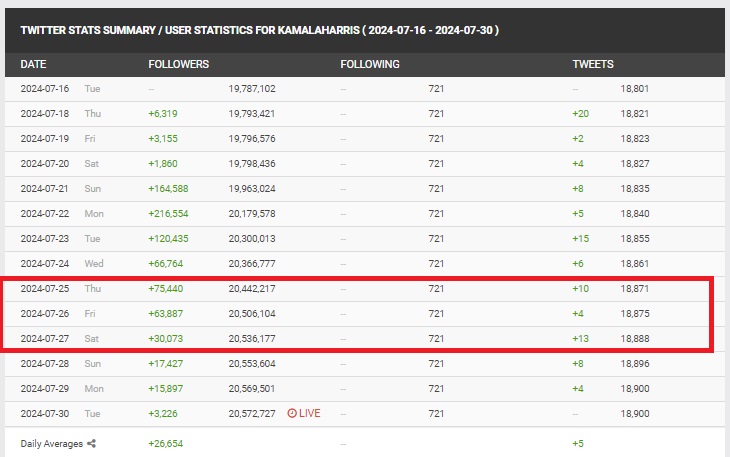Click follower gain +17,427

pyautogui.click(x=165, y=363)
